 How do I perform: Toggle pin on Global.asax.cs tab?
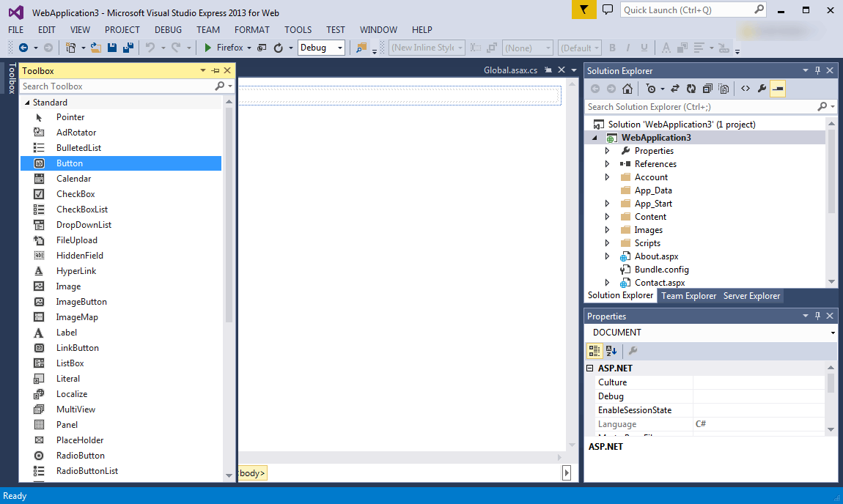pyautogui.click(x=548, y=70)
